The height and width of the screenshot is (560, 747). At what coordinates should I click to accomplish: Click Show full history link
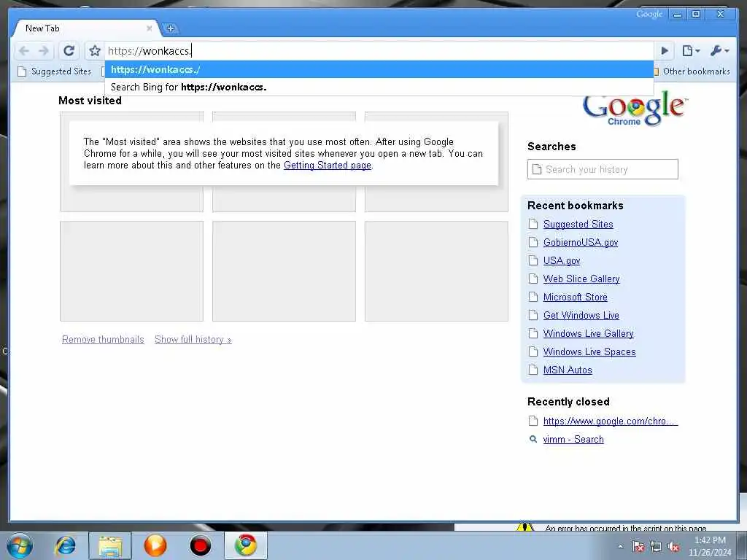coord(193,340)
